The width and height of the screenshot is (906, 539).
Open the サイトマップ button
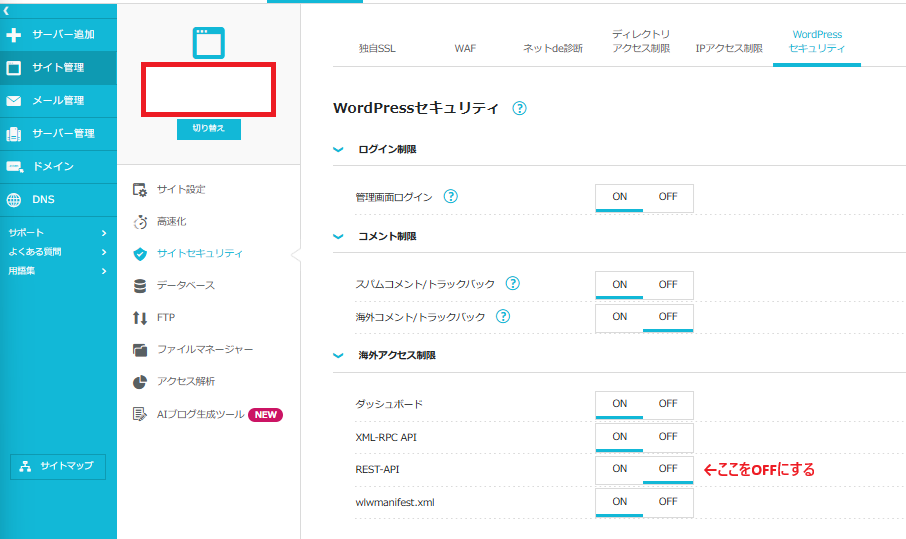coord(58,467)
